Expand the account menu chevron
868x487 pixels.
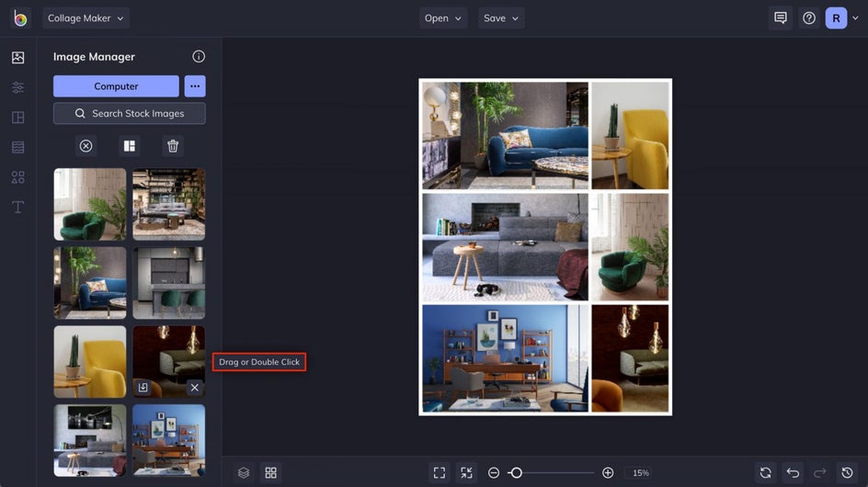[855, 18]
